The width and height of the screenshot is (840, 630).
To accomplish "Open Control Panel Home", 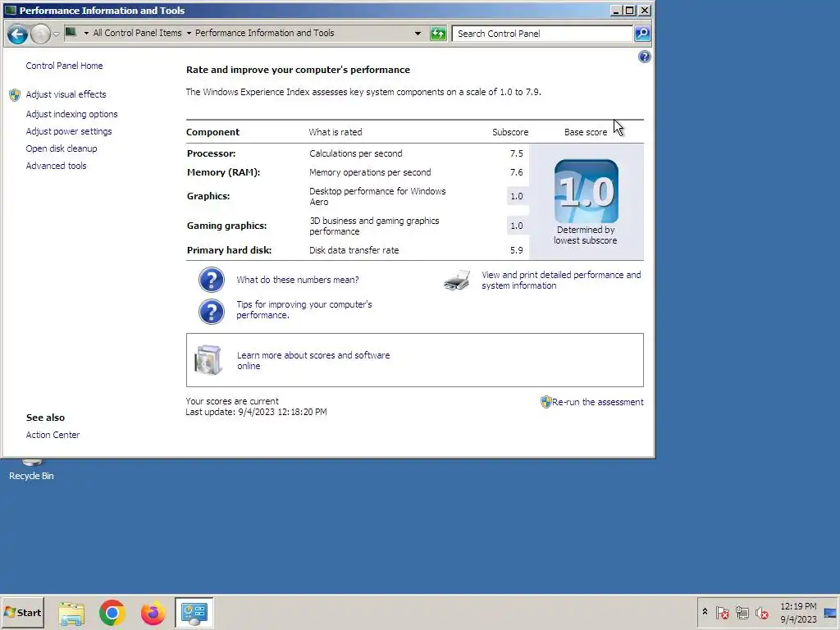I will (x=64, y=66).
